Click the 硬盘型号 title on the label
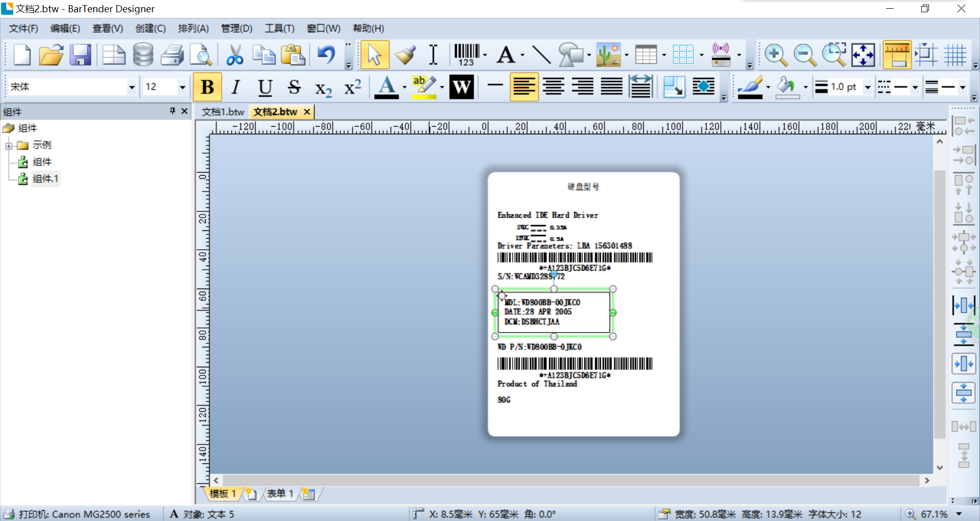The width and height of the screenshot is (980, 521). pos(583,187)
